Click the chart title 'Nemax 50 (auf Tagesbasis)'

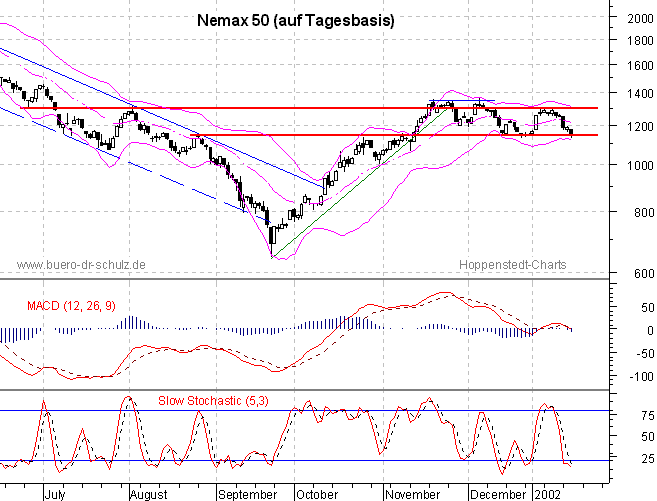click(296, 21)
